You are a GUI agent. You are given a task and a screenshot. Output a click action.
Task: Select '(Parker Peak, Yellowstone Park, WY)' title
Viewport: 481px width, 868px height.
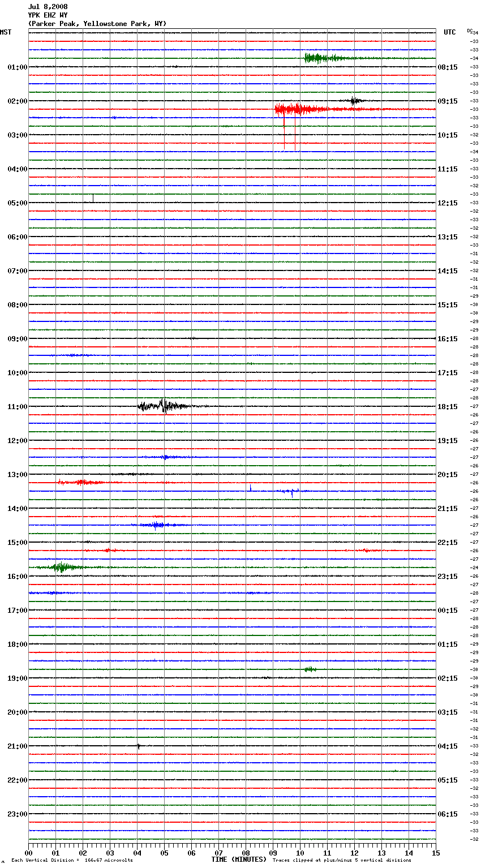[97, 24]
